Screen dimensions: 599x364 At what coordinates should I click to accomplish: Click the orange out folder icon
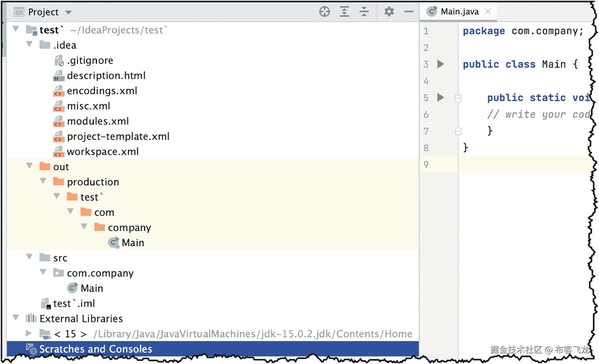45,166
